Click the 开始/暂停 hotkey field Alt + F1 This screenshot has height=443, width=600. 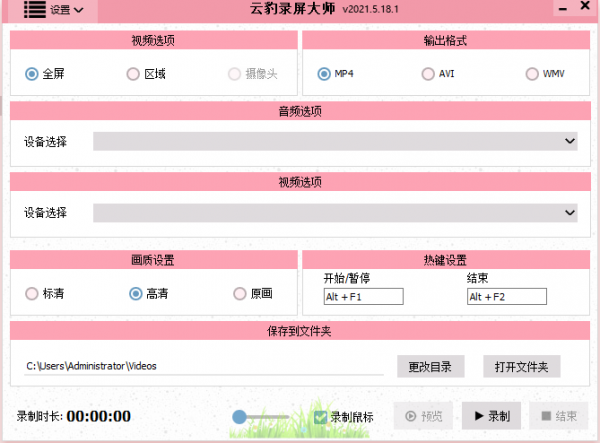pyautogui.click(x=362, y=297)
